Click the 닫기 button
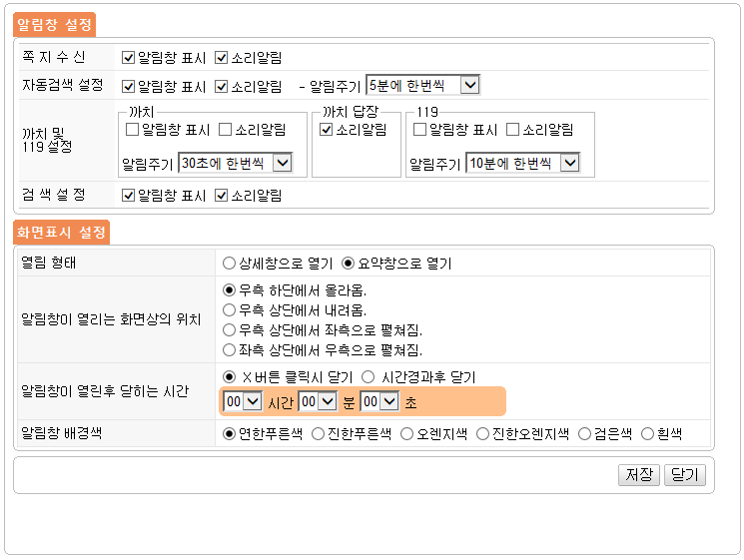This screenshot has width=744, height=560. click(685, 475)
